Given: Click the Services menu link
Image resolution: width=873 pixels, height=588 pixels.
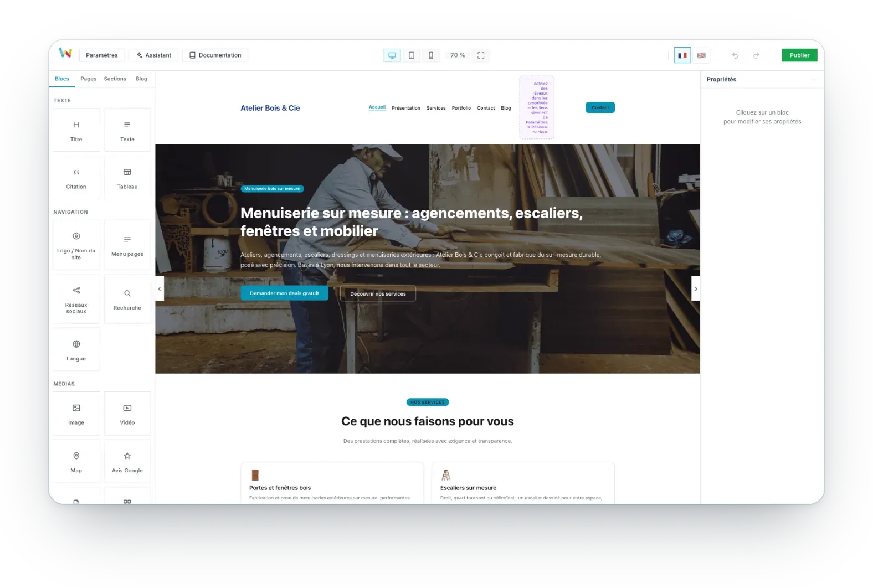Looking at the screenshot, I should coord(436,108).
